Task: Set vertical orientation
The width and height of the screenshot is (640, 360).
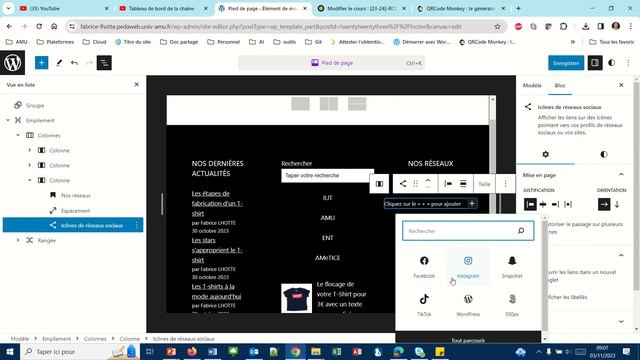Action: pyautogui.click(x=617, y=204)
